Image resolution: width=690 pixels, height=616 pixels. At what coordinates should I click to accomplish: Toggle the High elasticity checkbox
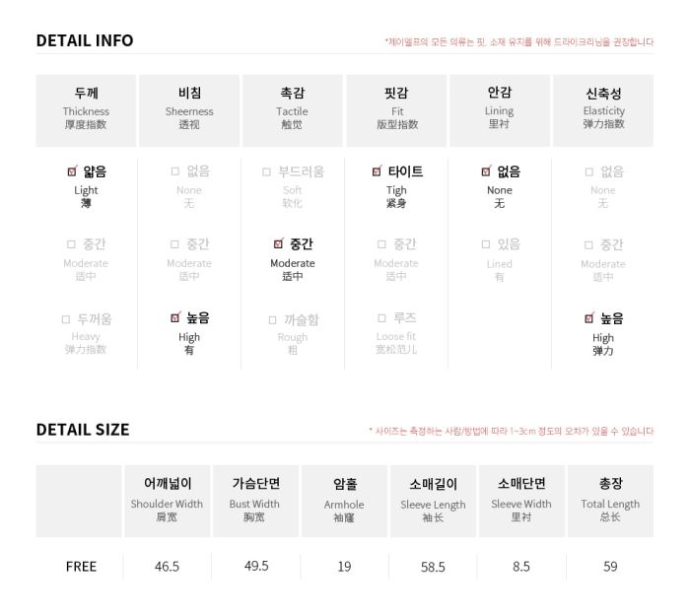coord(589,318)
